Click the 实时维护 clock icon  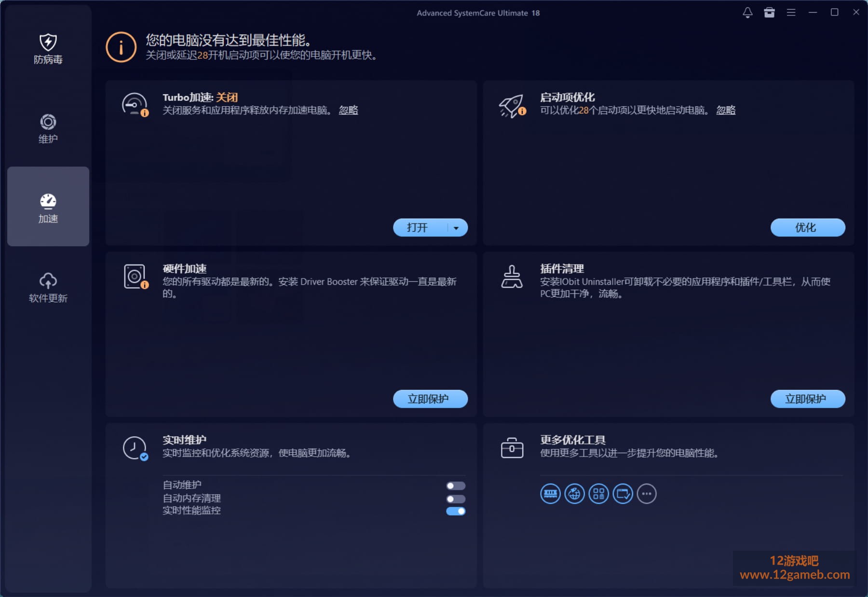pyautogui.click(x=135, y=448)
